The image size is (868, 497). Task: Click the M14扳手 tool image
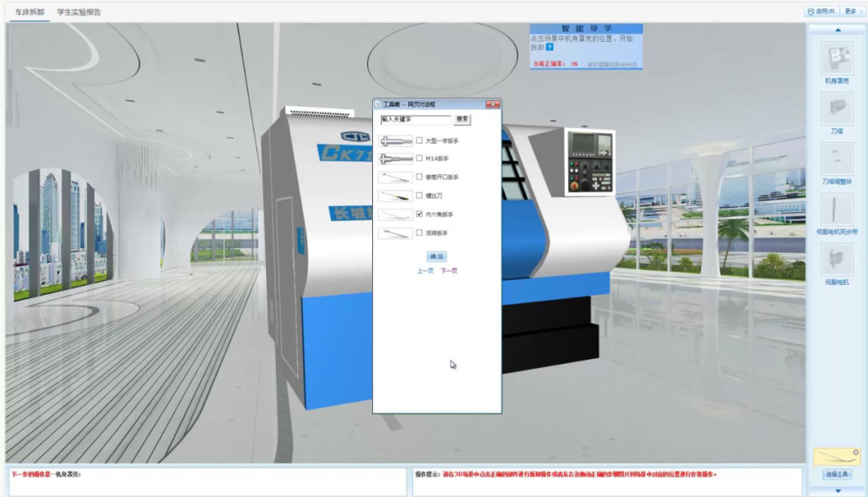coord(395,159)
